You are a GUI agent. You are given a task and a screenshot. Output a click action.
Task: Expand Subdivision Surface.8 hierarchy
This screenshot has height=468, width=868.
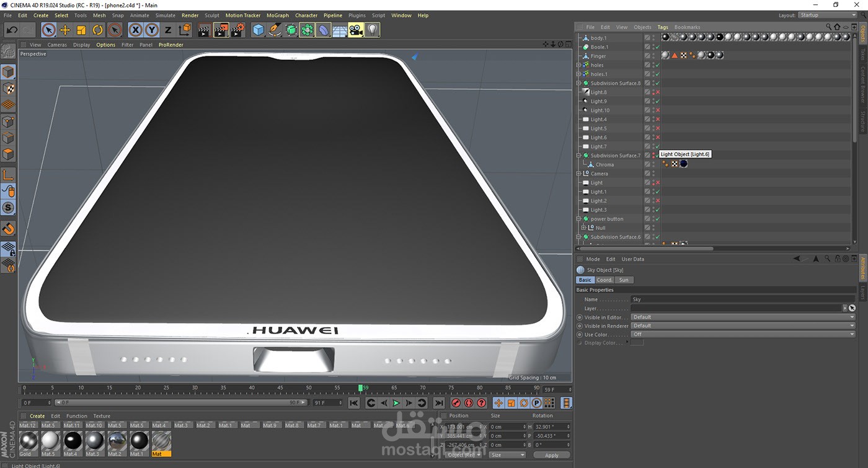(579, 83)
